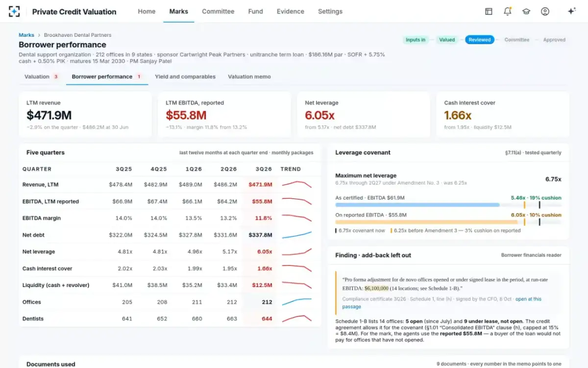Go to the Evidence menu item

tap(290, 11)
